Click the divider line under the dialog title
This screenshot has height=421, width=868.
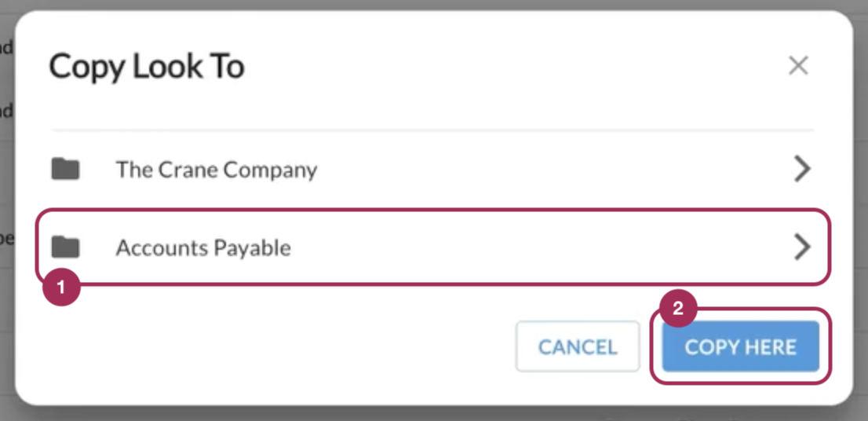431,130
